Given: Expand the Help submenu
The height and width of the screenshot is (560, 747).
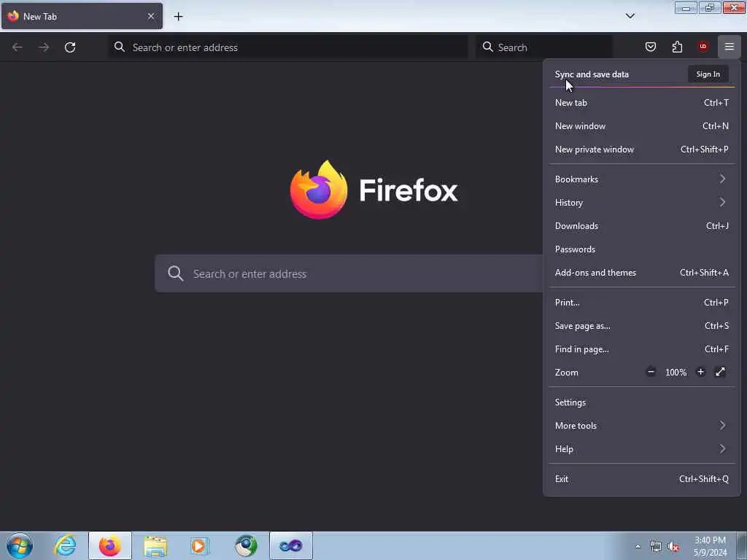Looking at the screenshot, I should pyautogui.click(x=641, y=449).
